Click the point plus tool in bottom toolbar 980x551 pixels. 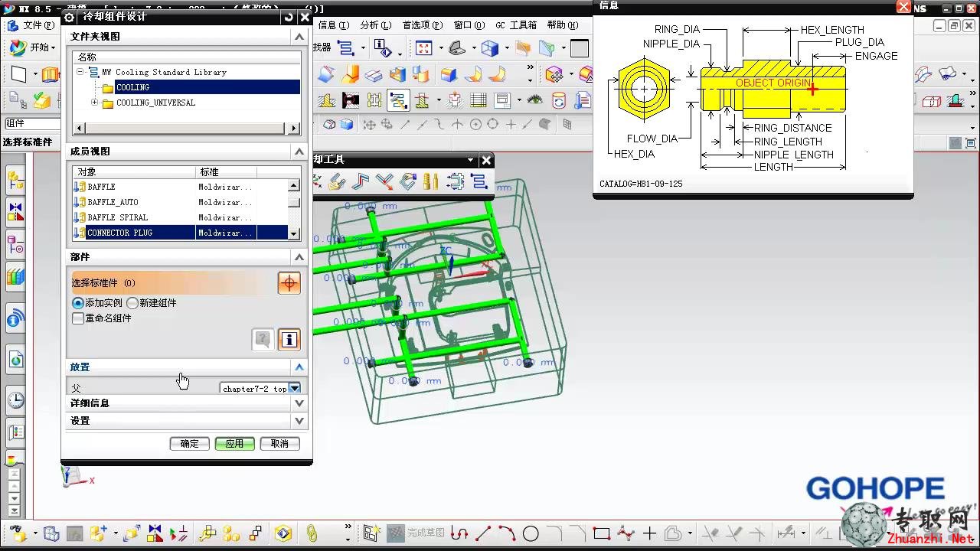[x=649, y=533]
